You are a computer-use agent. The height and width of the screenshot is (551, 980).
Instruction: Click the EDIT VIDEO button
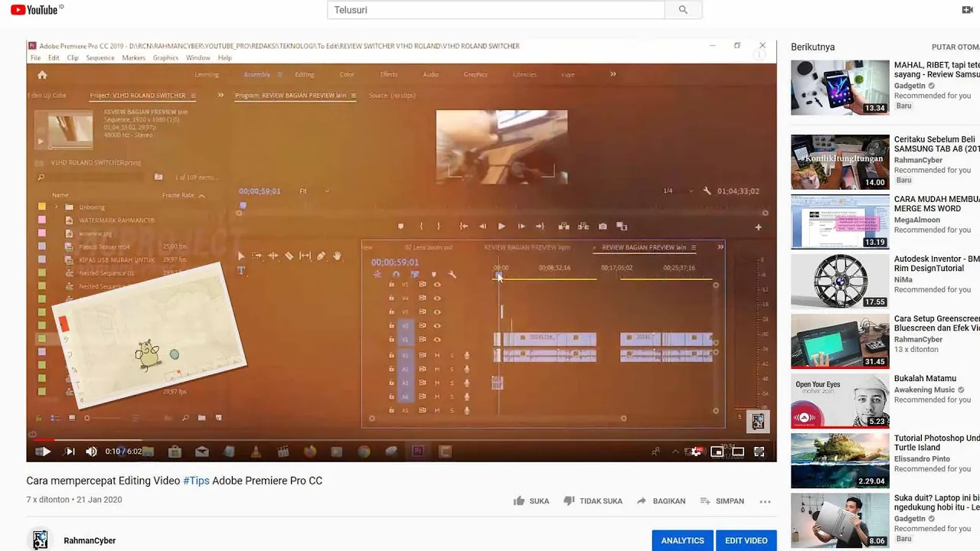pyautogui.click(x=746, y=540)
